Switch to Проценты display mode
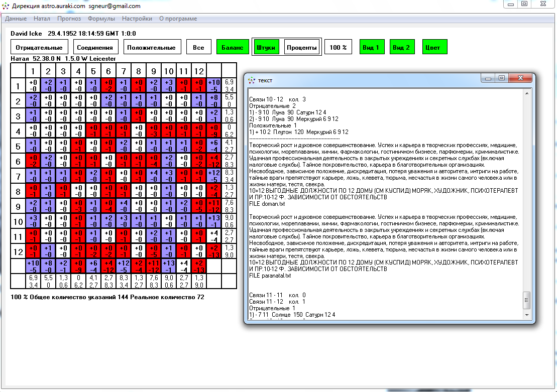Image resolution: width=557 pixels, height=392 pixels. pyautogui.click(x=302, y=48)
